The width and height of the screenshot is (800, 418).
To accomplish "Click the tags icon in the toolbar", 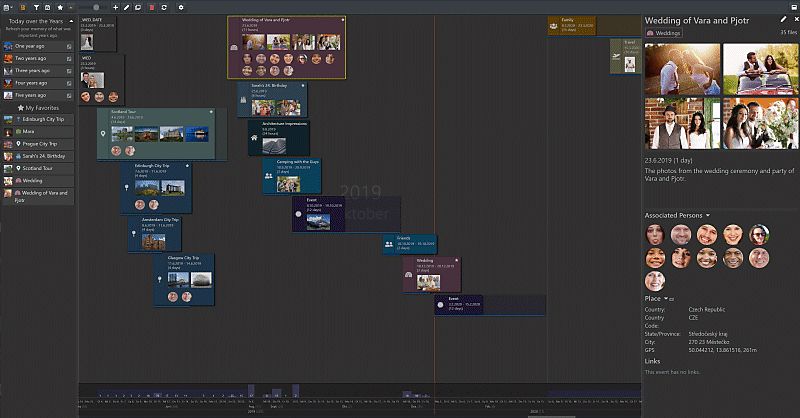I will tap(138, 8).
